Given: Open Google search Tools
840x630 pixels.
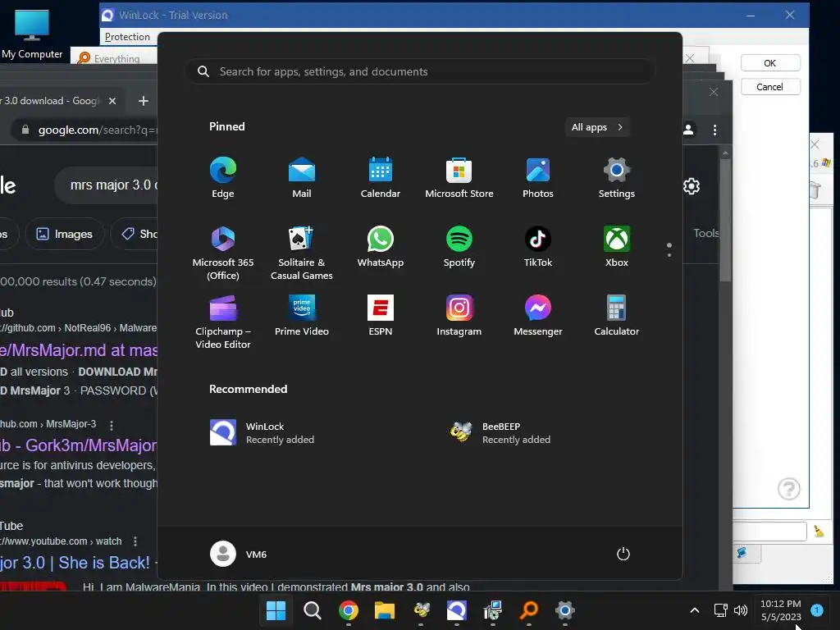Looking at the screenshot, I should point(706,233).
